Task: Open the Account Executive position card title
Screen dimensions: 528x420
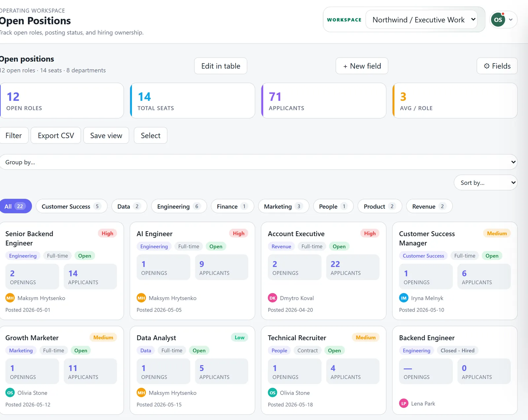Action: pyautogui.click(x=296, y=234)
